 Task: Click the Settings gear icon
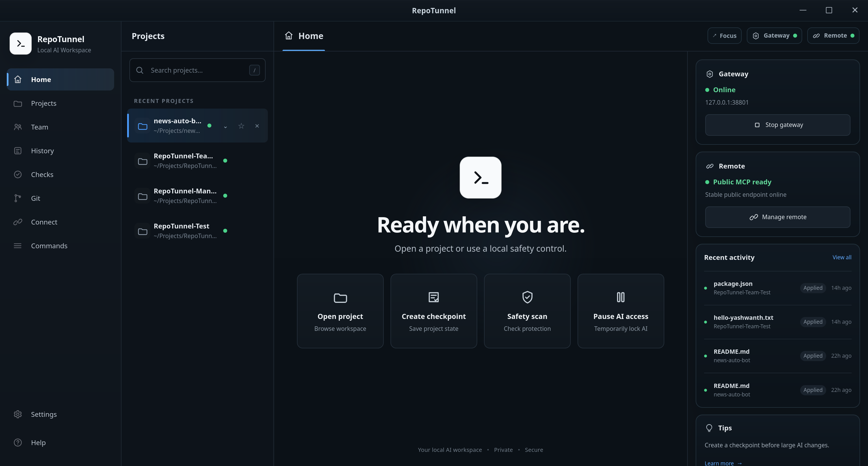point(18,415)
